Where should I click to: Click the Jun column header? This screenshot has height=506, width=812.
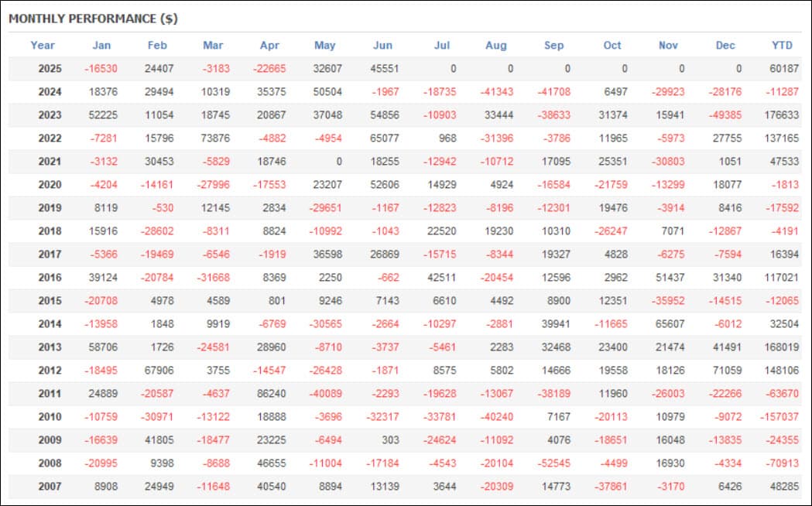(382, 45)
